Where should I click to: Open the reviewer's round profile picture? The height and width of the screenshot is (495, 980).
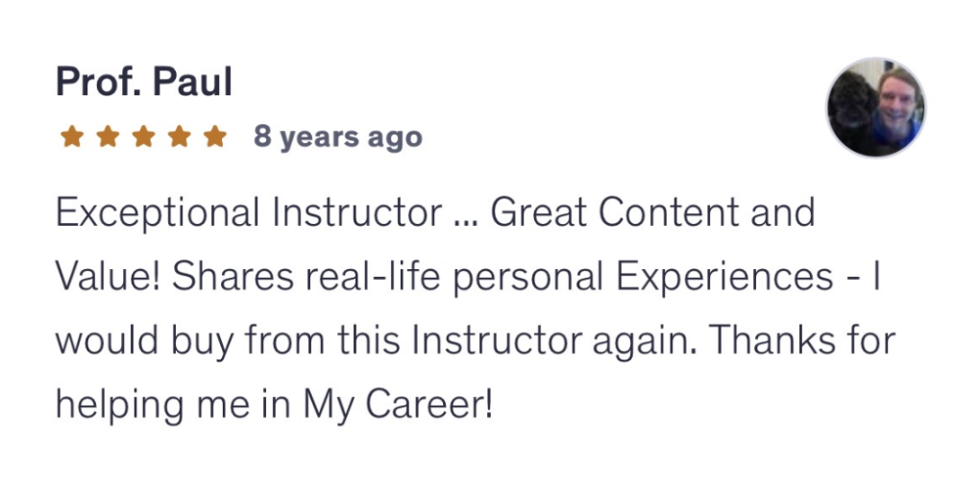click(875, 108)
